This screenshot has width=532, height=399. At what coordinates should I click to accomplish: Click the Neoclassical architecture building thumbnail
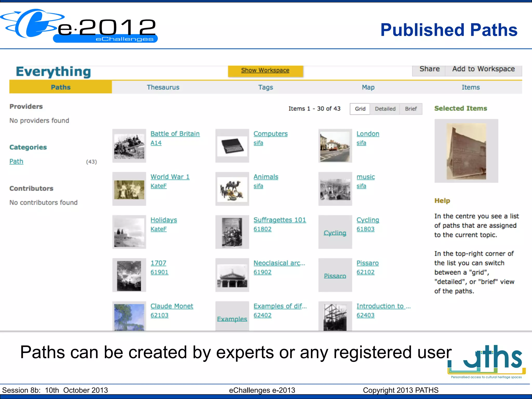(x=232, y=275)
